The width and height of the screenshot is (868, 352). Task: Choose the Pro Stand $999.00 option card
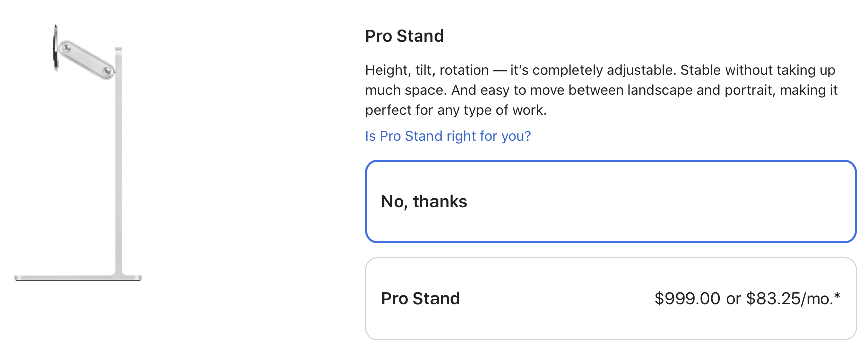point(611,299)
